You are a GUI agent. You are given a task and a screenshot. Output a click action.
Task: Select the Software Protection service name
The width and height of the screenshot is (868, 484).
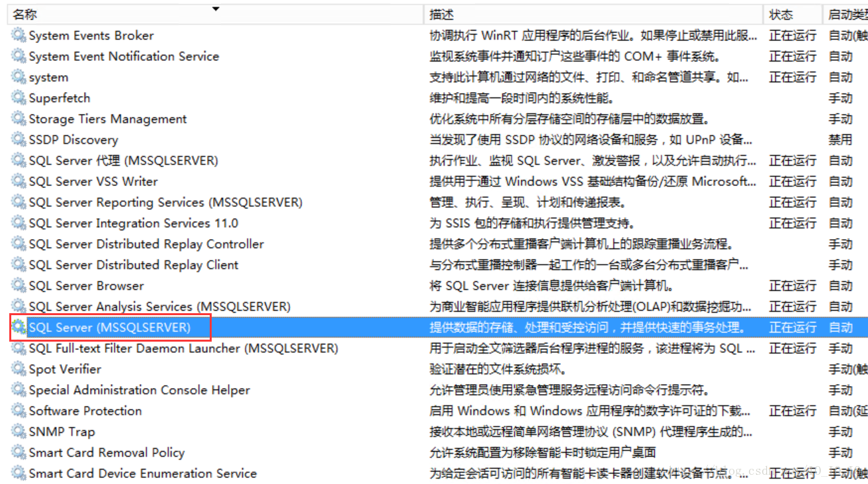[85, 411]
